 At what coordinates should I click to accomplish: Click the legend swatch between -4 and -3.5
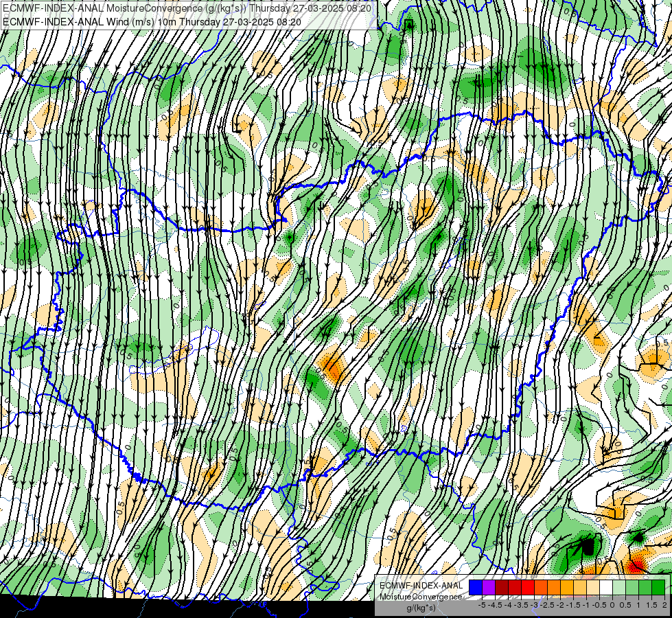pyautogui.click(x=515, y=588)
